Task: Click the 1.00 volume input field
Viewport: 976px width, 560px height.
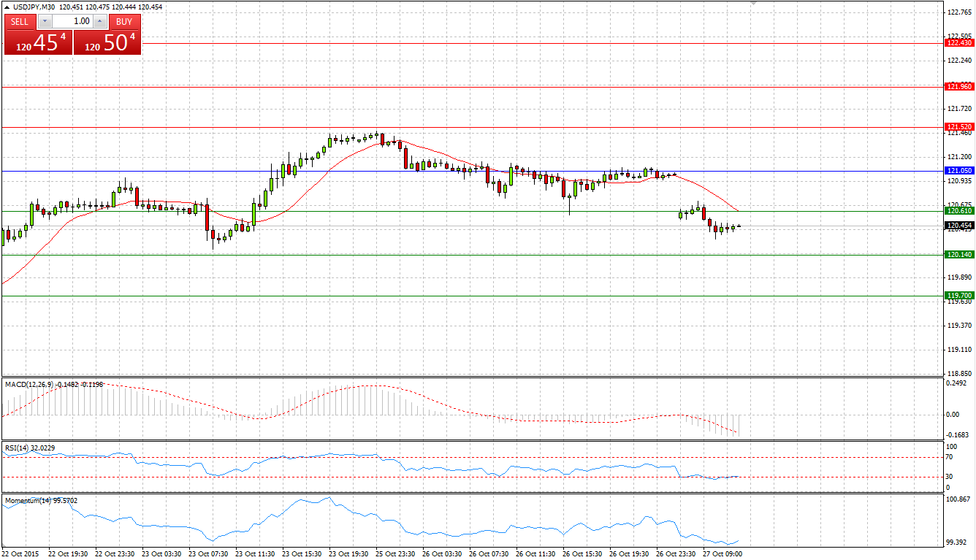Action: point(73,22)
